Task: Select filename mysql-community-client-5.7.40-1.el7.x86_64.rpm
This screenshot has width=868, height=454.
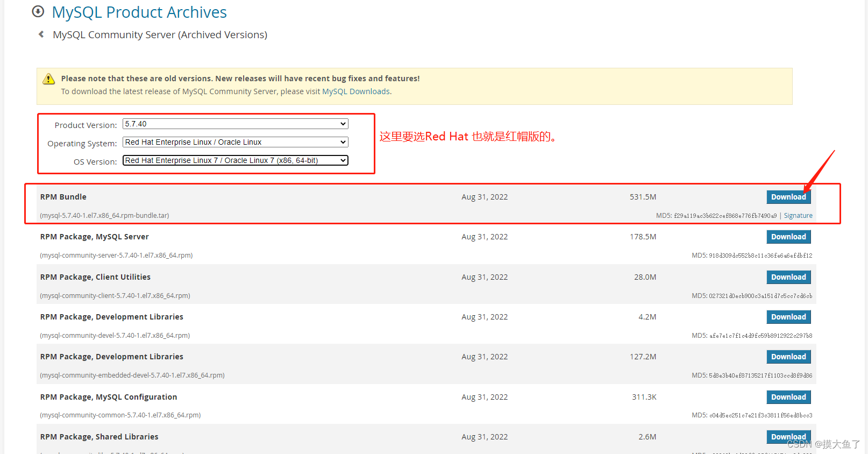Action: tap(115, 296)
